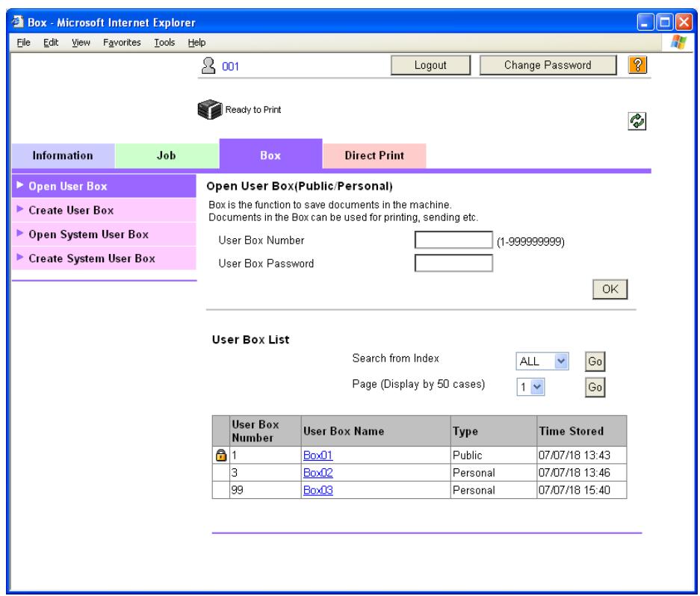Open the Tools menu

164,43
